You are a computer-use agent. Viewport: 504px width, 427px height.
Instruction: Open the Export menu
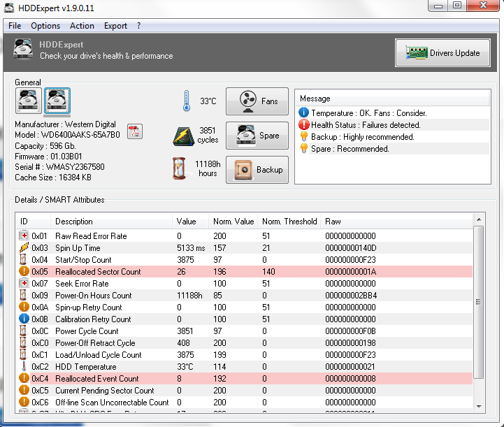coord(115,26)
